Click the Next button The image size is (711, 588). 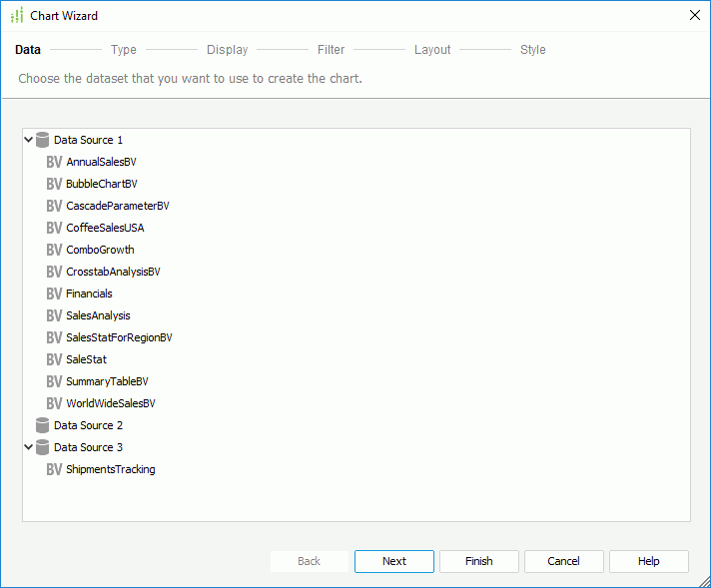(x=394, y=561)
